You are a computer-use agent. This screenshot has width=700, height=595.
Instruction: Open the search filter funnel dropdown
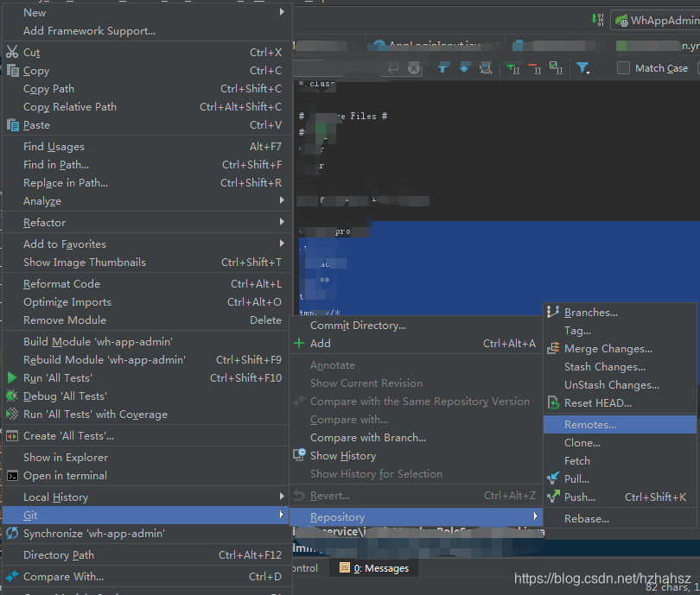coord(583,68)
